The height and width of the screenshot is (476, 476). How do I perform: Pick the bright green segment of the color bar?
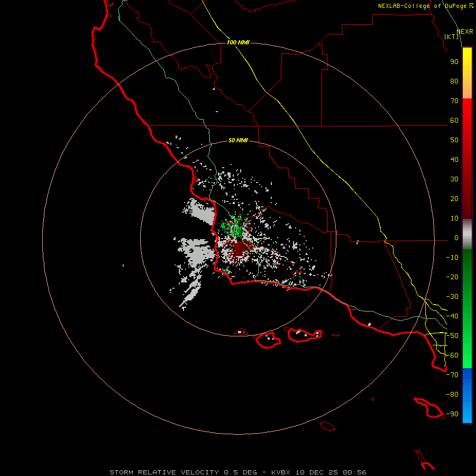point(467,349)
